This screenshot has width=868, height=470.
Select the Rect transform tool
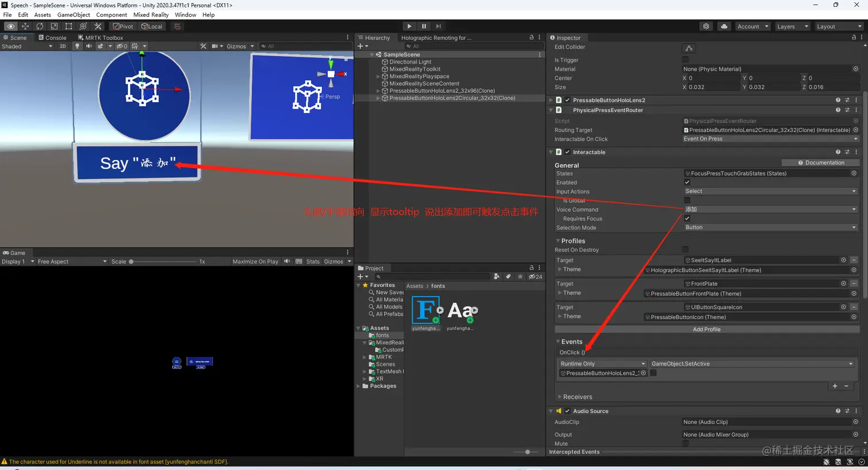pyautogui.click(x=68, y=26)
